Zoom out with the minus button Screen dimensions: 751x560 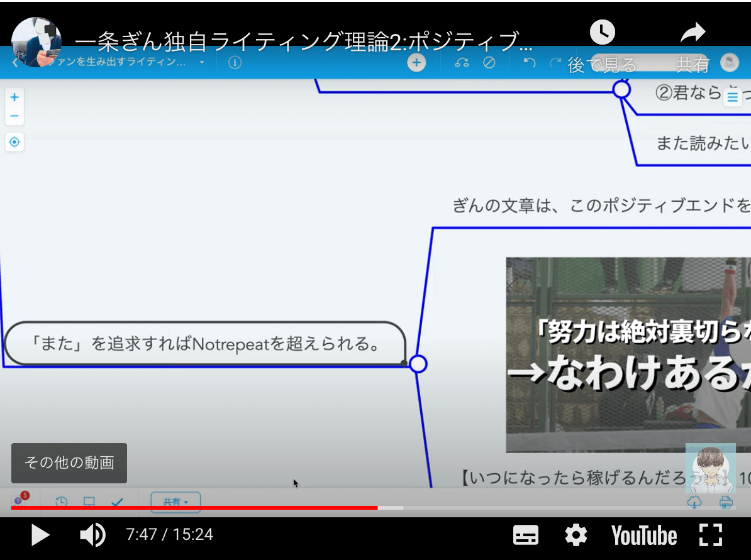tap(14, 116)
